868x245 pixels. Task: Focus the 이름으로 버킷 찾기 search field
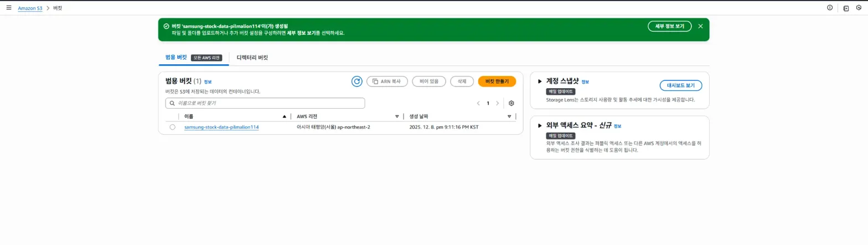265,103
